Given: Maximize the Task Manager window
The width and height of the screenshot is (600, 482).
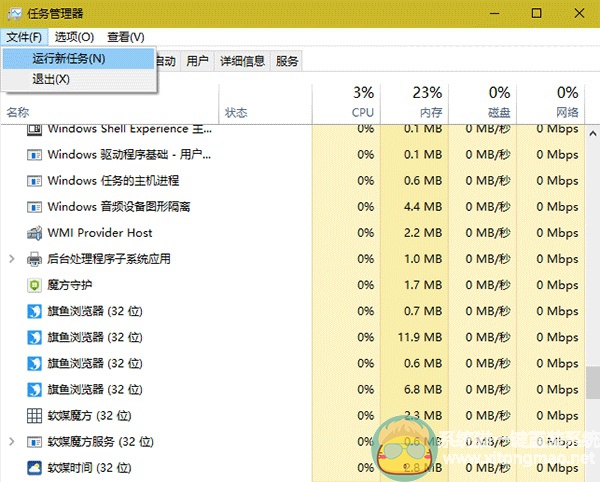Looking at the screenshot, I should click(536, 14).
